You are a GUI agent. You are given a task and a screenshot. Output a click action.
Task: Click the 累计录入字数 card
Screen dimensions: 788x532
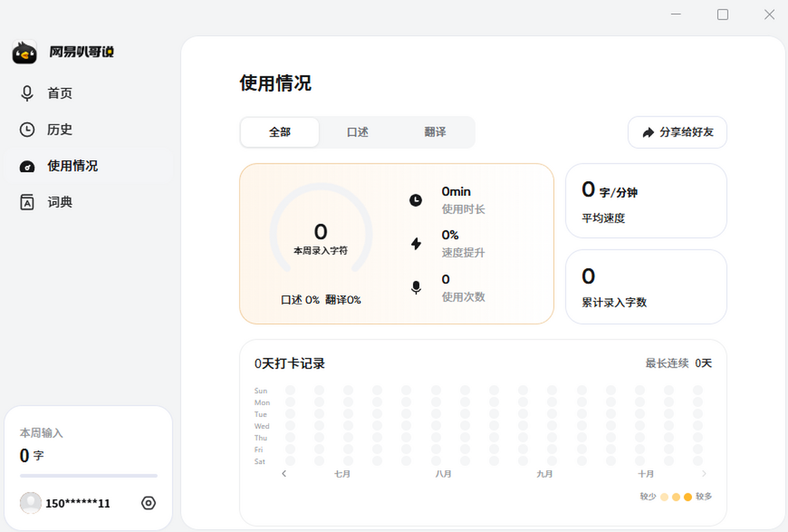click(646, 287)
